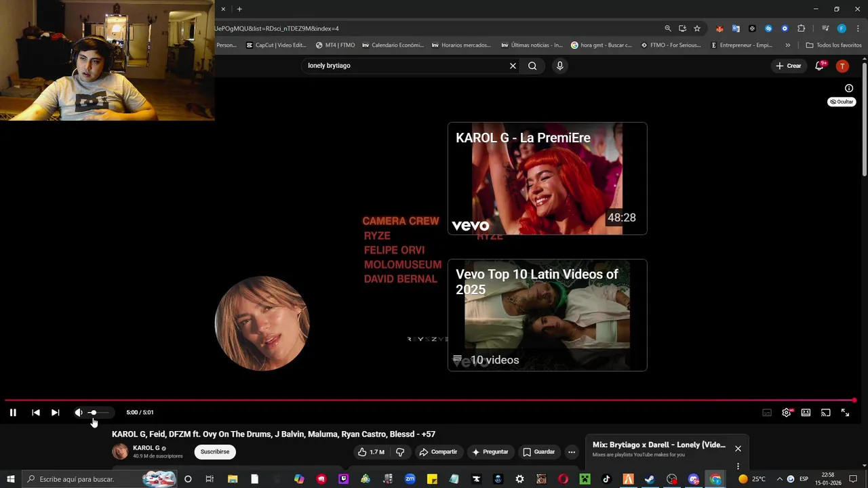Screen dimensions: 868x488
Task: Open the Mix playlist panel options menu
Action: click(738, 466)
